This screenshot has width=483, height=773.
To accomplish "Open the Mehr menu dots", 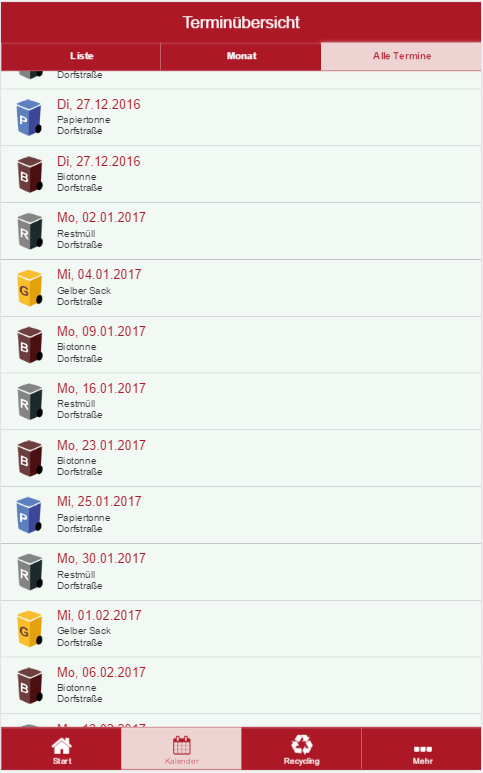I will tap(422, 749).
